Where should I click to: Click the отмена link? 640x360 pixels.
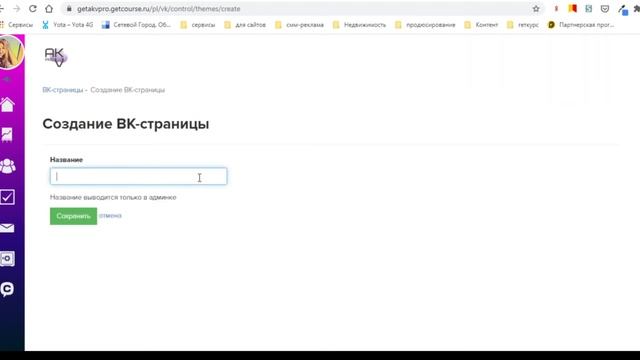110,216
